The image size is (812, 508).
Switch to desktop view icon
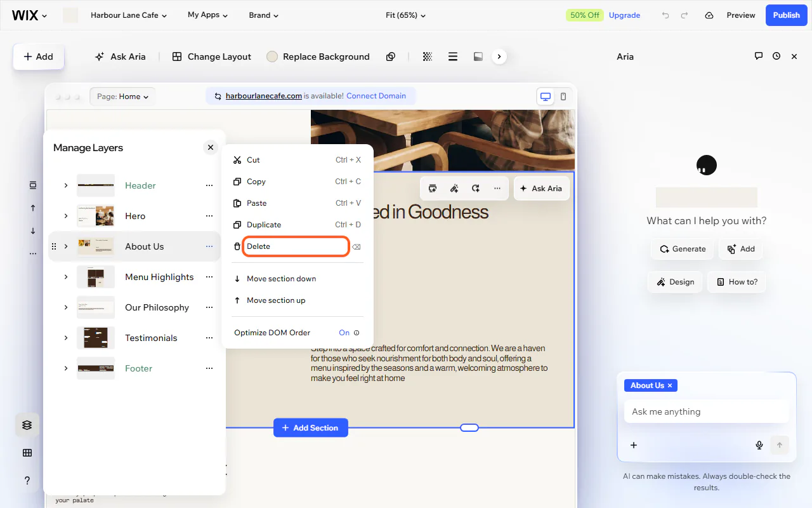(x=545, y=97)
